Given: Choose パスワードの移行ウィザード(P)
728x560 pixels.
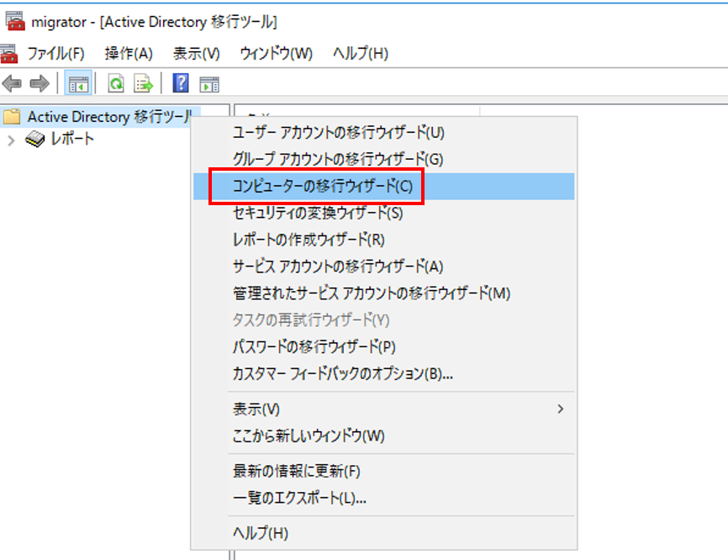Looking at the screenshot, I should coord(384,347).
